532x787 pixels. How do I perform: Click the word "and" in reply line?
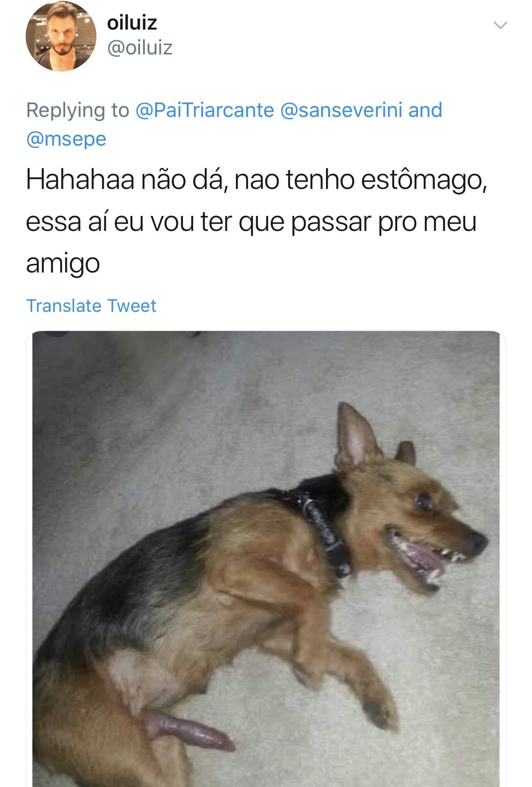(x=425, y=110)
